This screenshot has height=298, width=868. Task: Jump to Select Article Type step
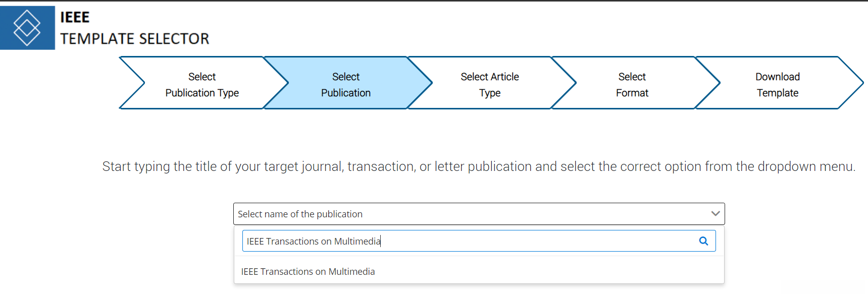489,84
